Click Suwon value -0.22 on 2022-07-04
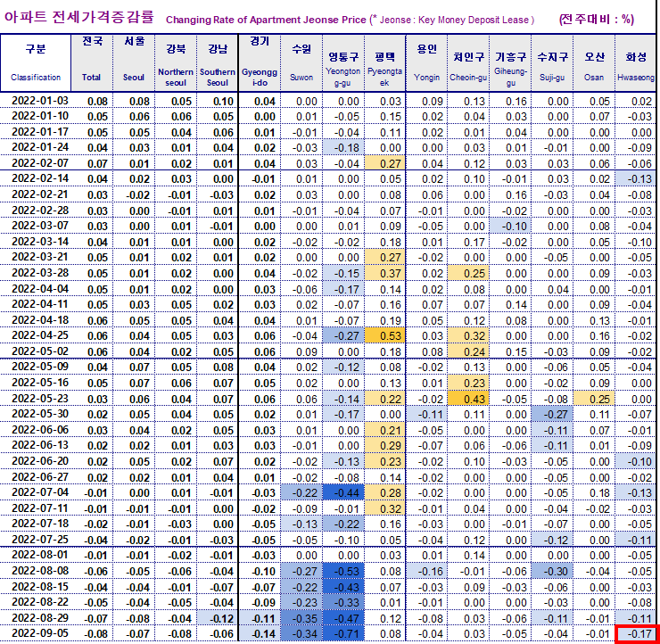660x644 pixels. (301, 493)
